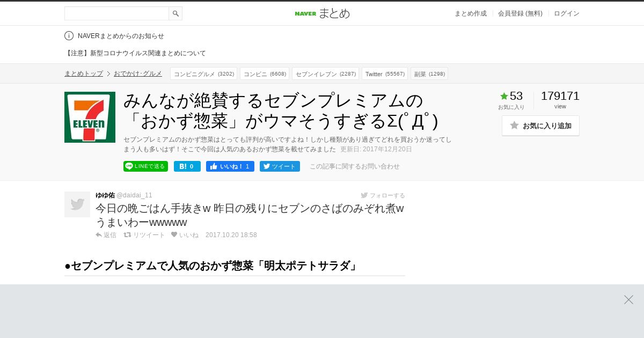Add to favorites with お気に入り追加 button
The image size is (644, 338).
(540, 126)
